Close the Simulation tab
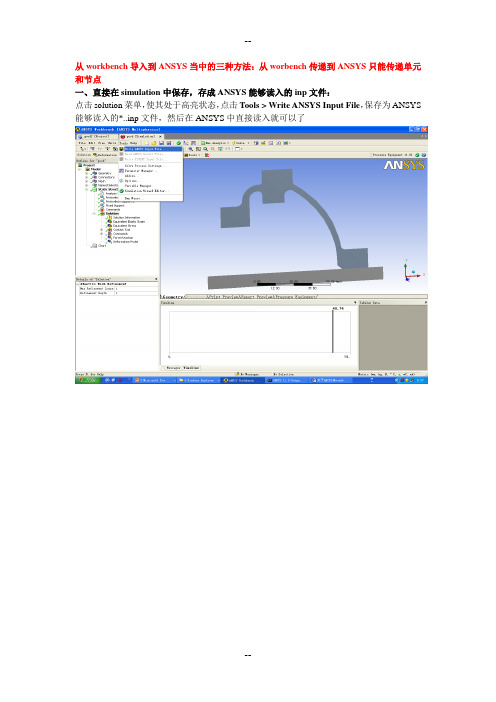496x702 pixels. 160,137
